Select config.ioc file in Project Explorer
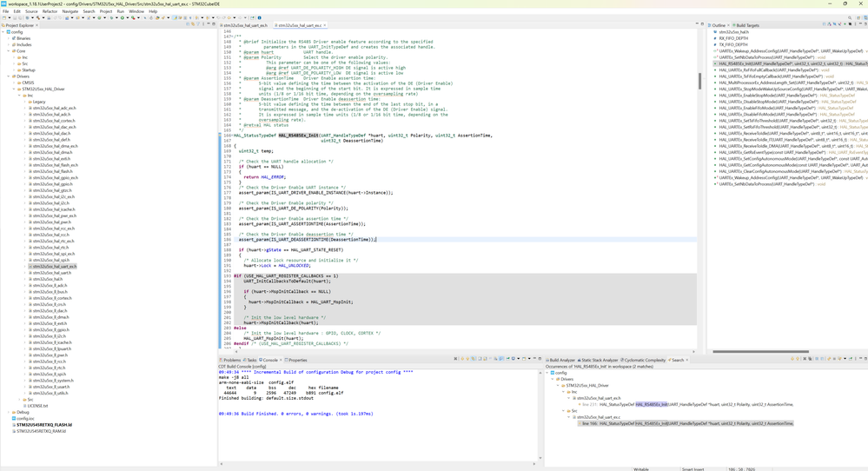This screenshot has height=471, width=868. pyautogui.click(x=25, y=418)
